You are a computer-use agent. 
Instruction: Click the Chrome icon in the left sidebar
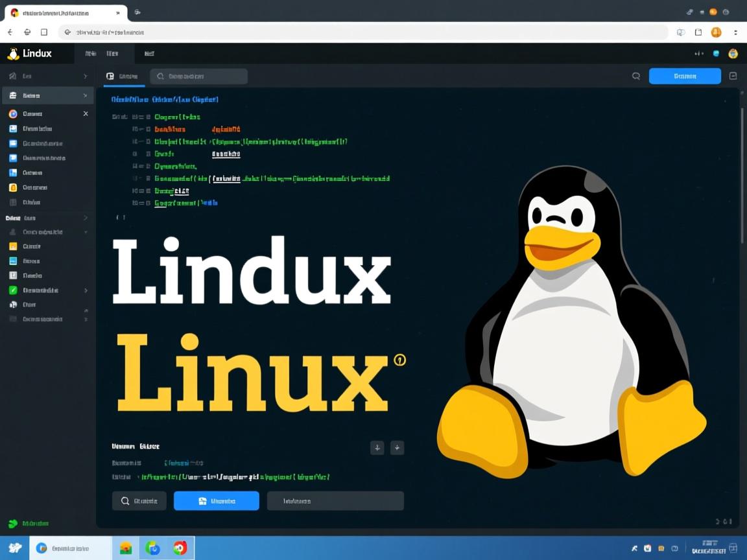tap(14, 113)
